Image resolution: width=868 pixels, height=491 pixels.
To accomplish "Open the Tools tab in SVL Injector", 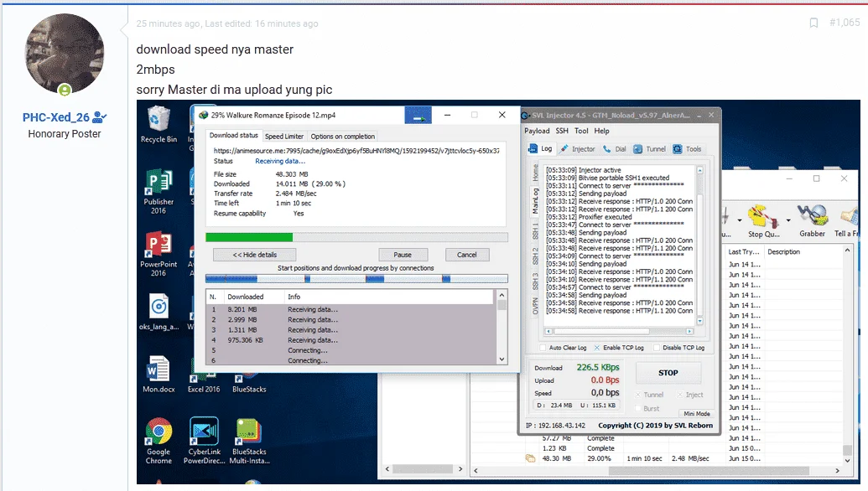I will click(x=687, y=149).
